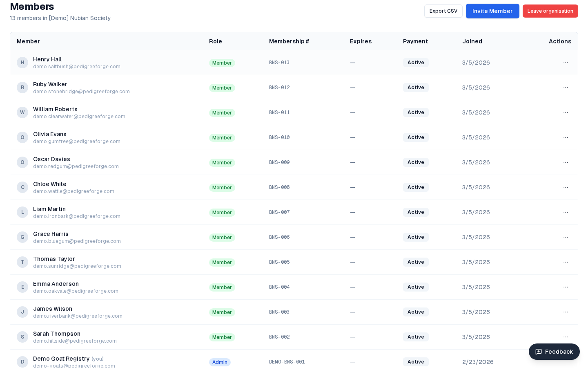Click the Active badge for Chloe White
The width and height of the screenshot is (588, 368).
pos(416,187)
